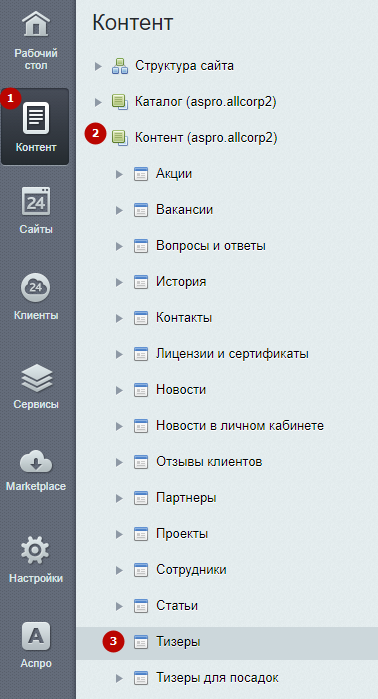Viewport: 378px width, 699px height.
Task: Expand the Структура сайта tree node
Action: click(98, 66)
